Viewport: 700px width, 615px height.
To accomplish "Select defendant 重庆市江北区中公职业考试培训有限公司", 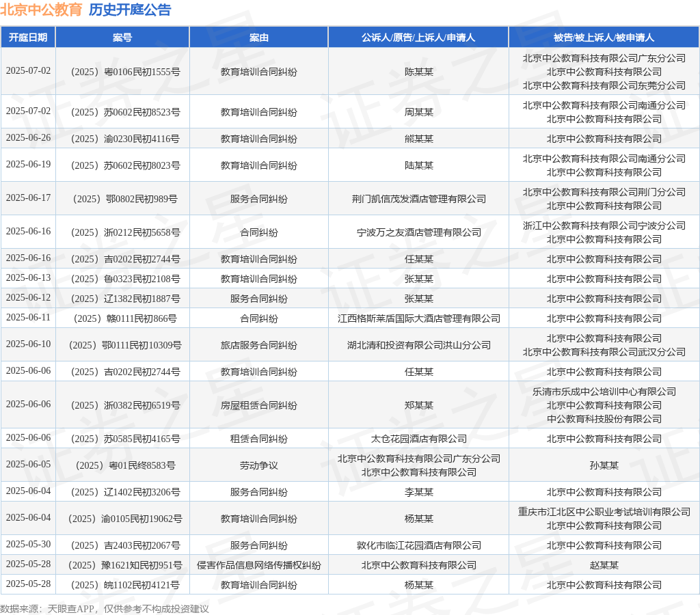I will point(604,512).
